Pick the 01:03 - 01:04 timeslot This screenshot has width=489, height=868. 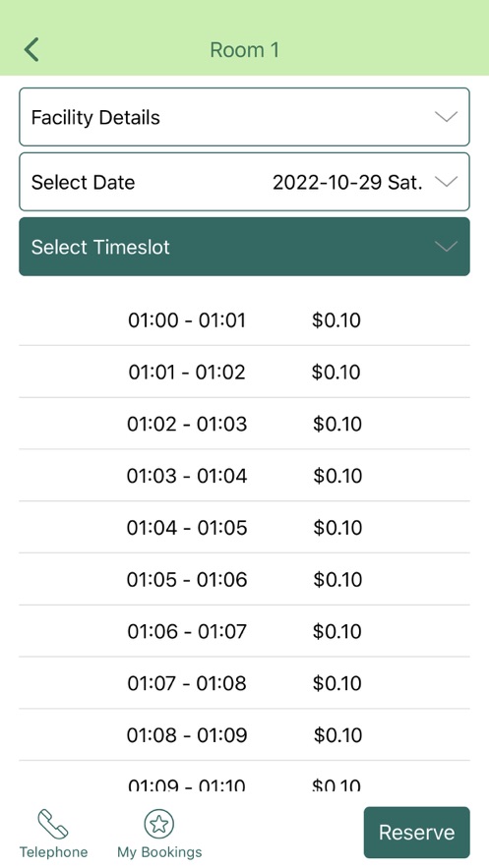click(244, 476)
